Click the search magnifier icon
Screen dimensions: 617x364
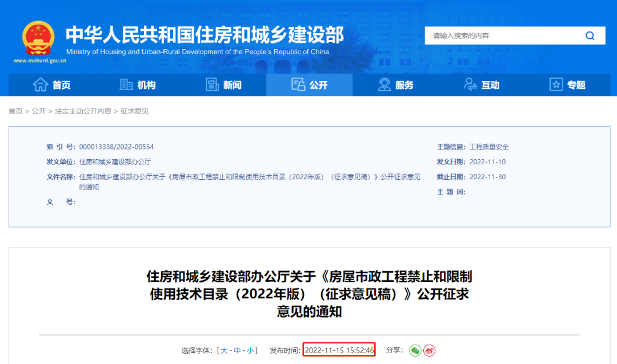tap(590, 35)
